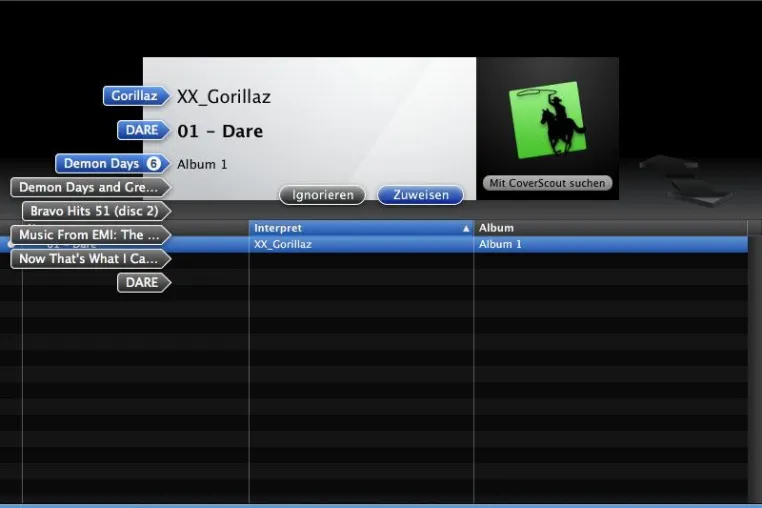Select the XX_Gorillaz table cell
Image resolution: width=762 pixels, height=508 pixels.
[x=361, y=244]
